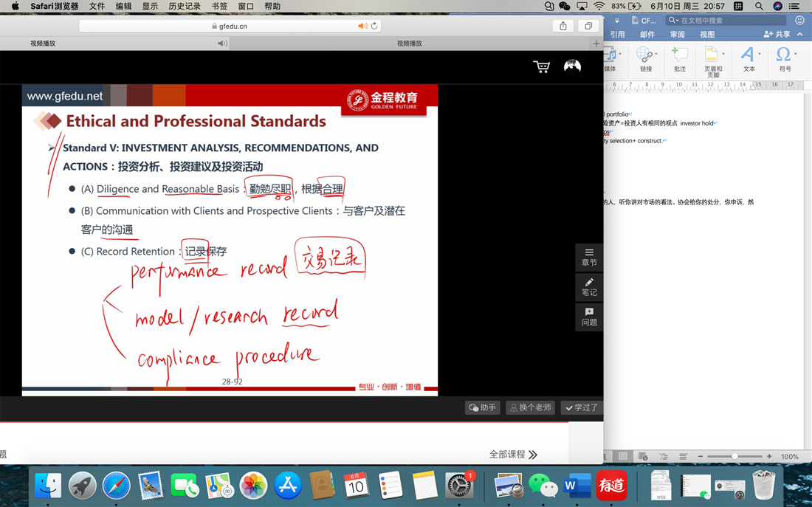Open the shopping cart icon
This screenshot has height=507, width=812.
541,67
